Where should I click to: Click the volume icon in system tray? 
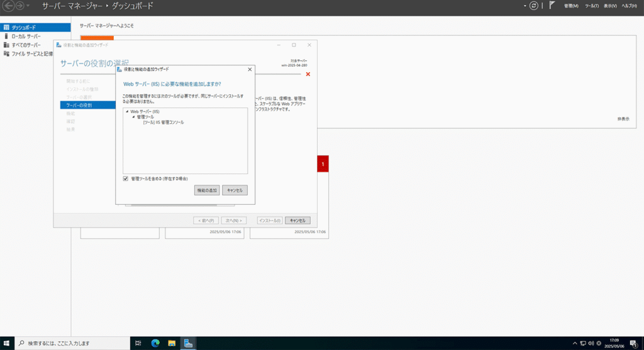tap(591, 344)
